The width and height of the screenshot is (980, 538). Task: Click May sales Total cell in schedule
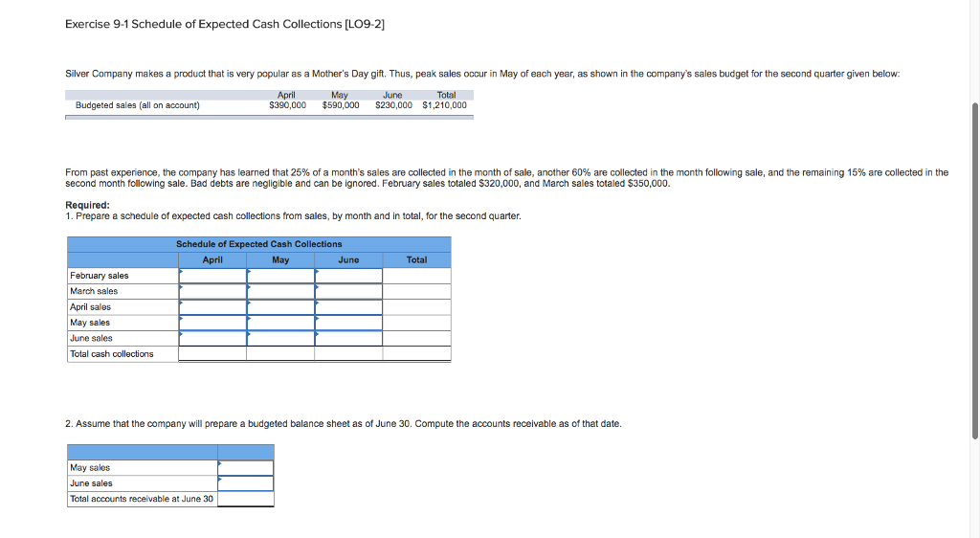coord(417,323)
